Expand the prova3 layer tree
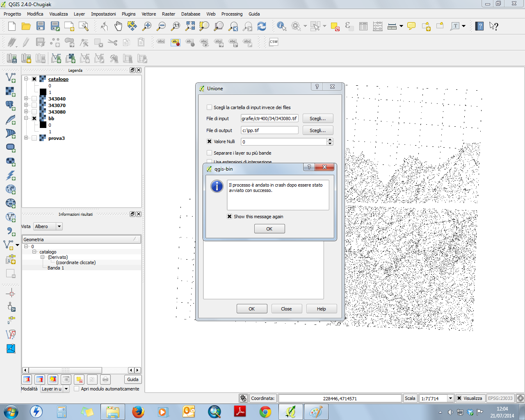Image resolution: width=525 pixels, height=420 pixels. 26,138
